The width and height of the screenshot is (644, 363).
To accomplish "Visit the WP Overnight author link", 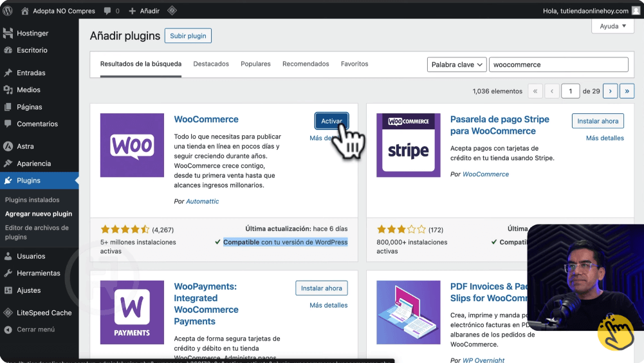I will coord(483,360).
